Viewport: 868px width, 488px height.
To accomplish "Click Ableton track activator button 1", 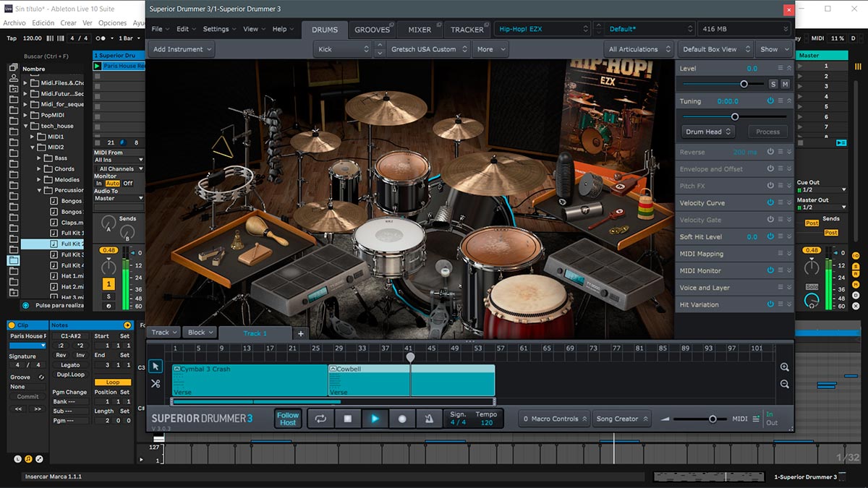I will click(109, 284).
